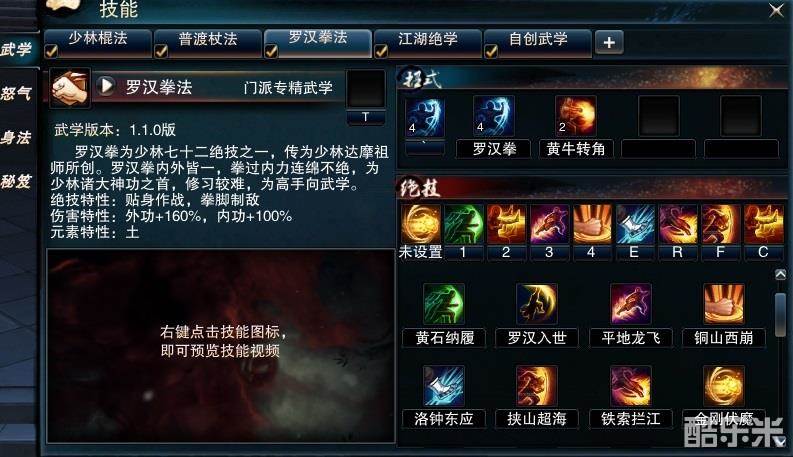
Task: Click the 罗汉拳 move icon
Action: coord(494,116)
